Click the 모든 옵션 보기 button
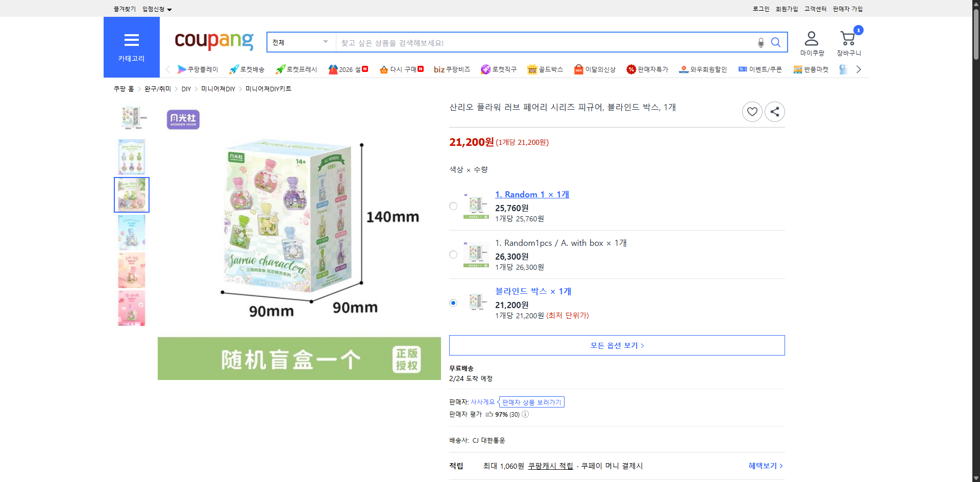This screenshot has height=482, width=980. 617,345
